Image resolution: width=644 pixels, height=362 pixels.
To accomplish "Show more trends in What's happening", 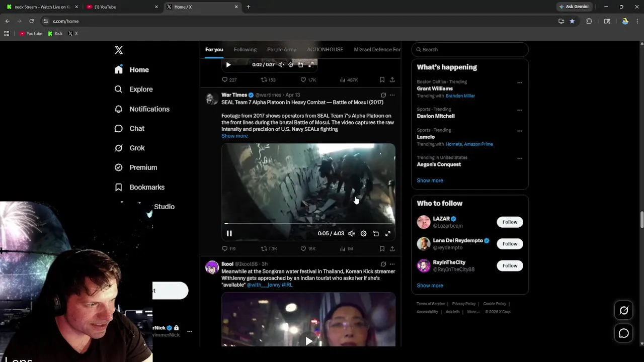I will click(x=430, y=180).
